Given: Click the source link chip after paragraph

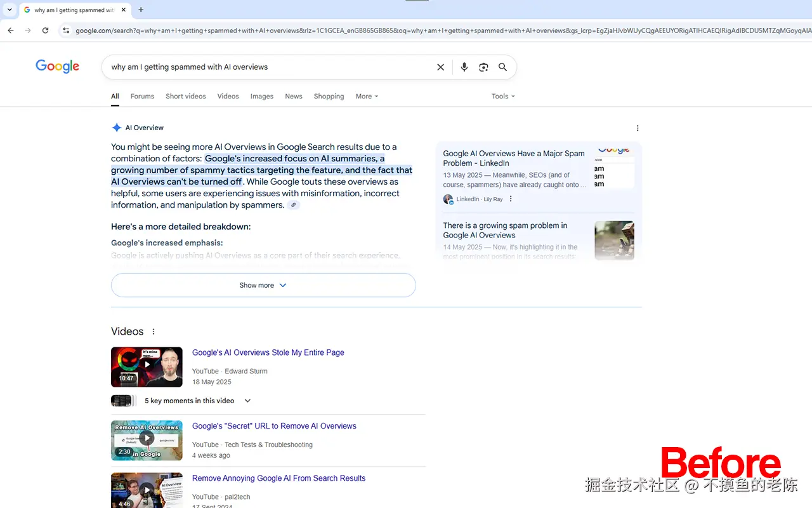Looking at the screenshot, I should coord(293,205).
